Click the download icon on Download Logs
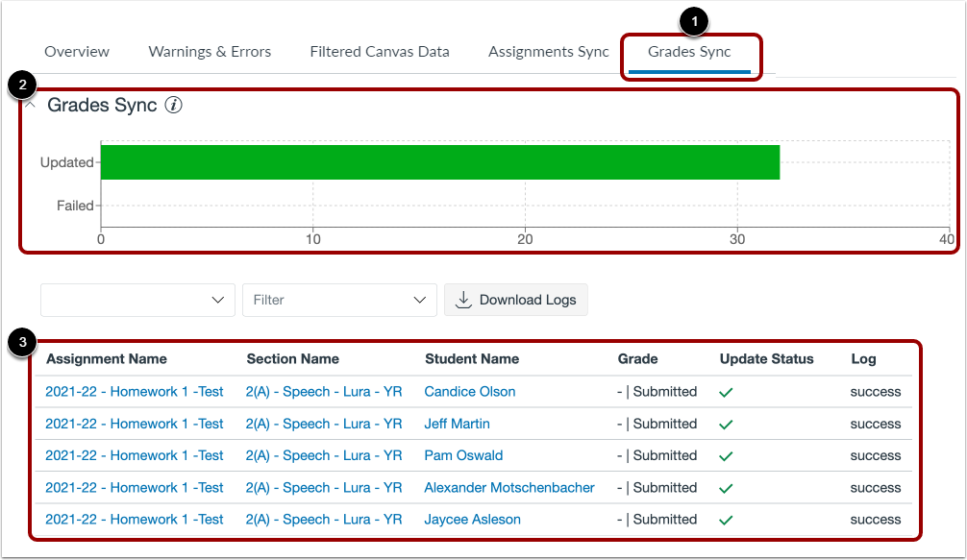The height and width of the screenshot is (560, 967). [x=461, y=300]
